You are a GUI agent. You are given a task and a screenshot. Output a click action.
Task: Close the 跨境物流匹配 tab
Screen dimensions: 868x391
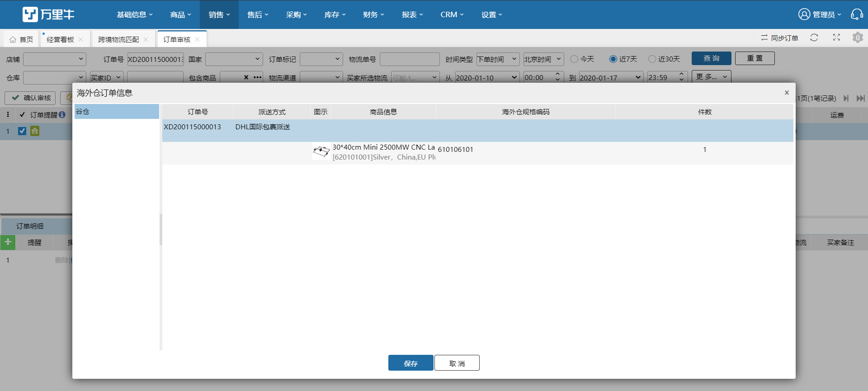[146, 39]
